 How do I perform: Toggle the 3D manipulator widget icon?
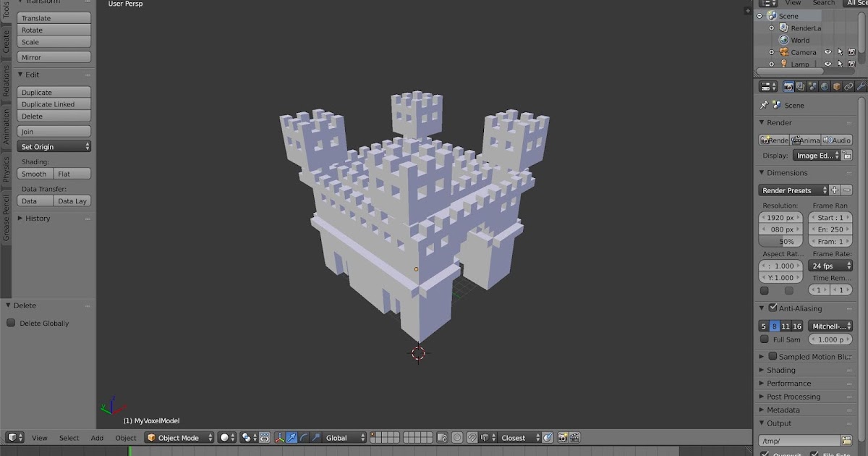tap(280, 438)
